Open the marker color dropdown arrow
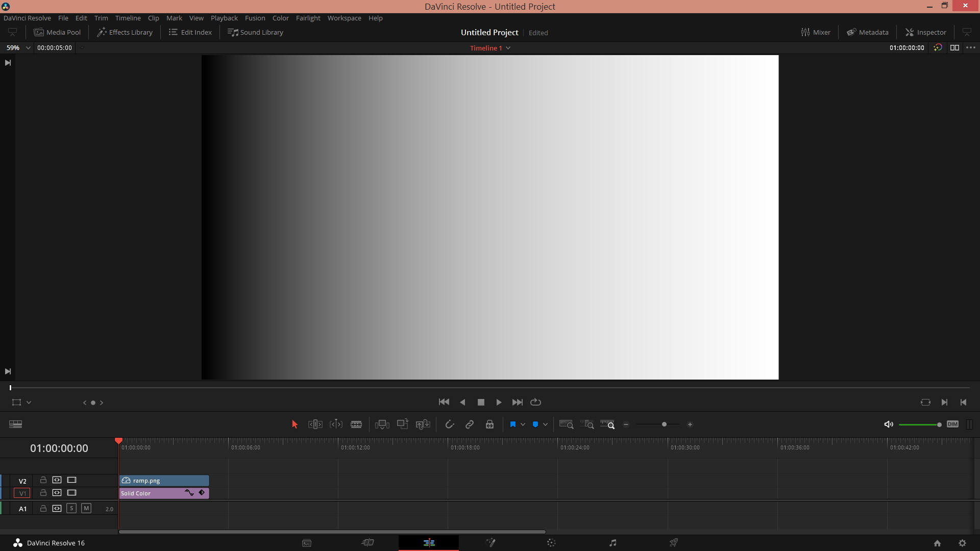This screenshot has height=551, width=980. 545,424
